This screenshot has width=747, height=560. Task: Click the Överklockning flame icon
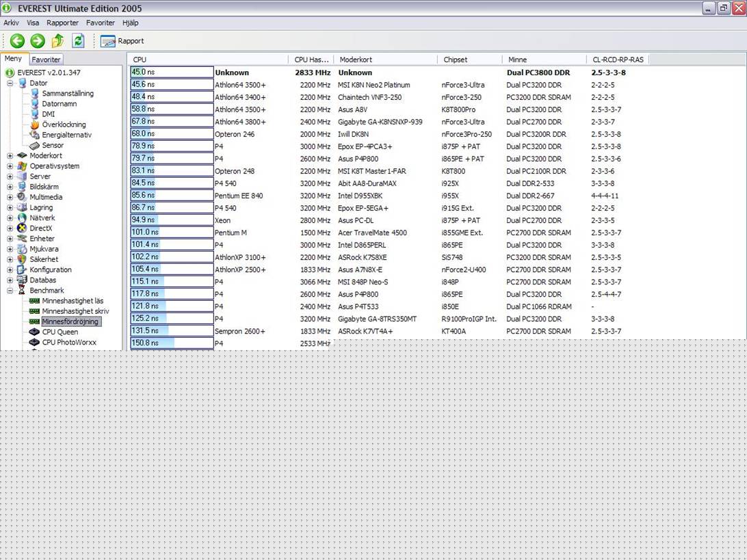35,124
